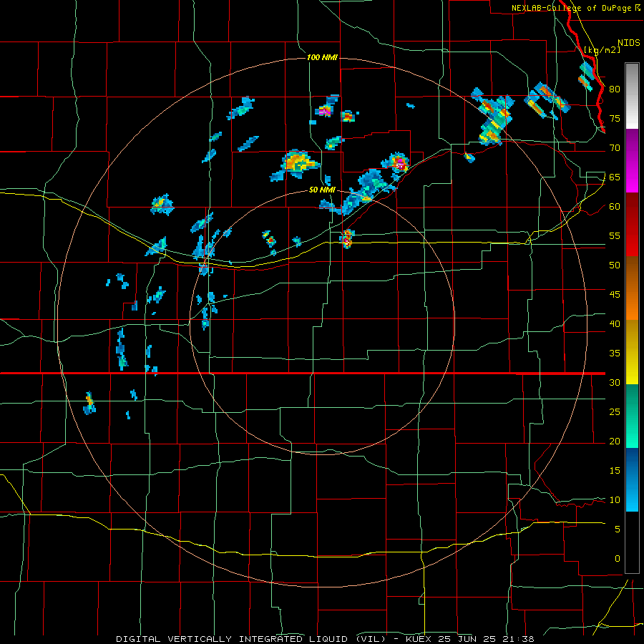Click the [kg/m2] units label
This screenshot has width=644, height=644.
602,50
